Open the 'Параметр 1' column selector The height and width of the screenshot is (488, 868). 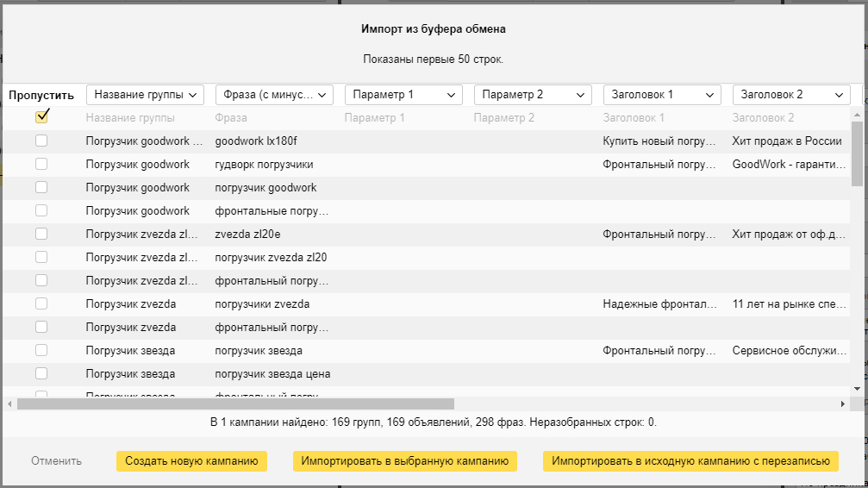pyautogui.click(x=403, y=94)
